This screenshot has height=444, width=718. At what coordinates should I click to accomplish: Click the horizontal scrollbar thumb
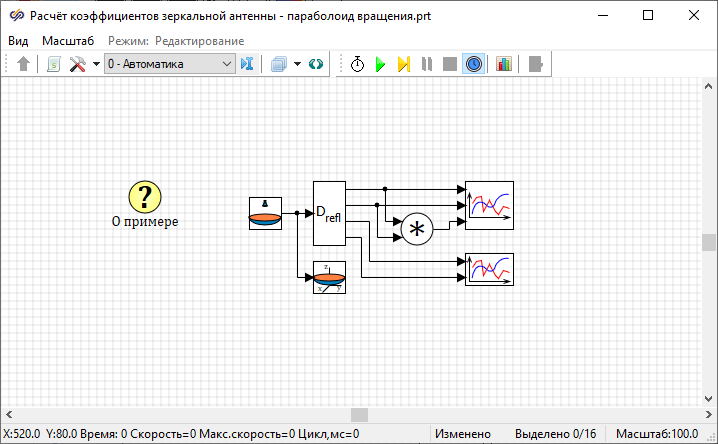358,414
